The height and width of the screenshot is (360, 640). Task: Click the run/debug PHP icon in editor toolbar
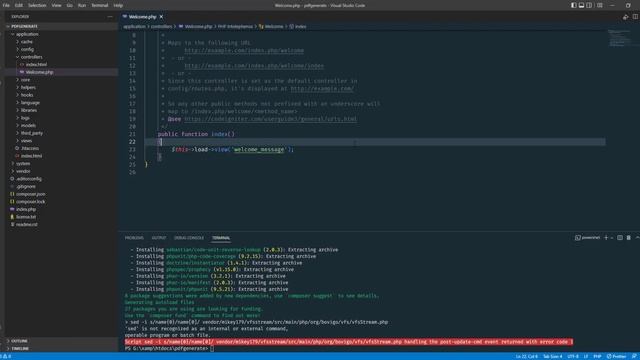coord(625,17)
